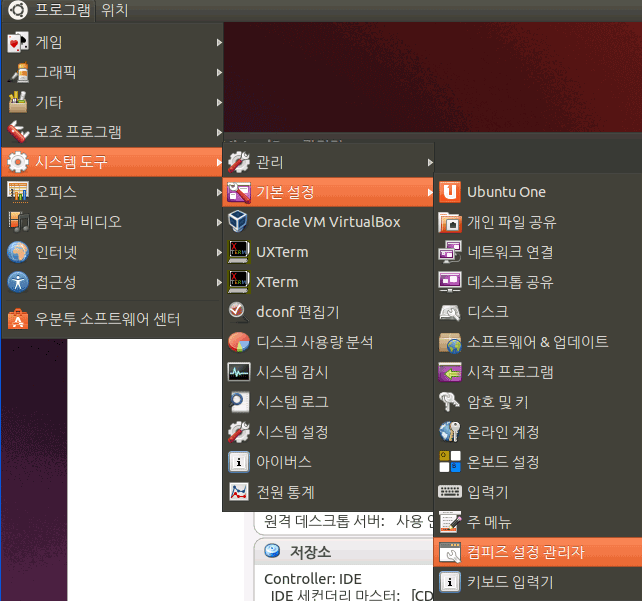Viewport: 642px width, 601px height.
Task: Open 주 메뉴 editor entry
Action: tap(538, 522)
